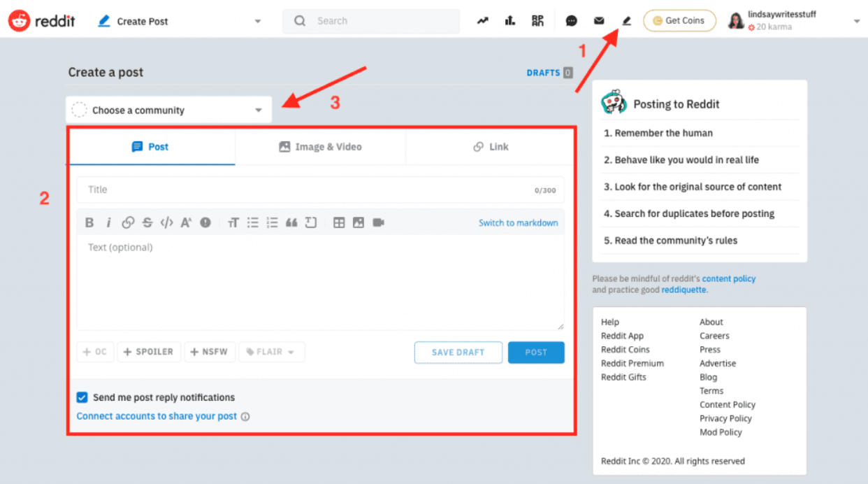This screenshot has width=868, height=484.
Task: Open the Popular trending arrow icon
Action: pos(483,21)
